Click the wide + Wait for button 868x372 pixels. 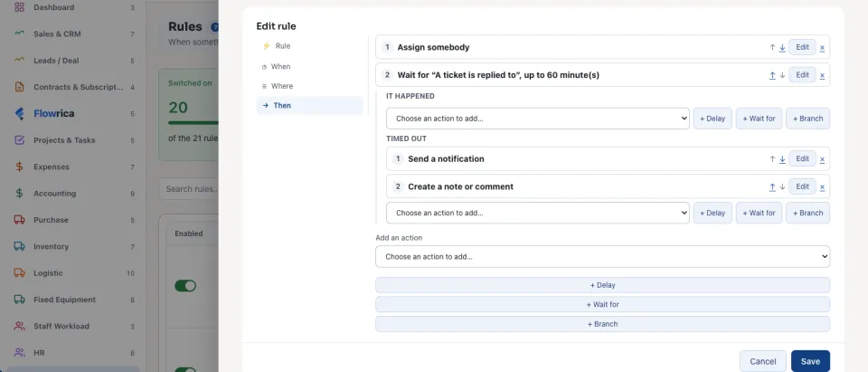click(x=602, y=304)
